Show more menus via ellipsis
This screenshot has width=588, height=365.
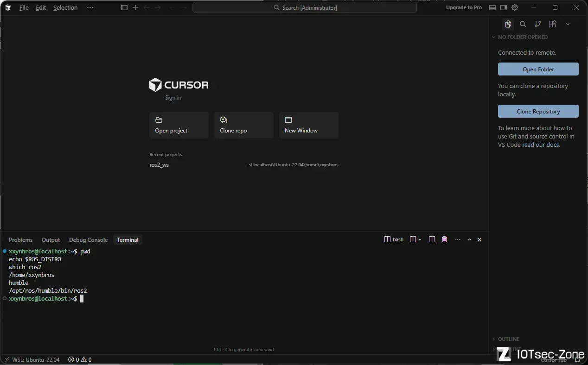(x=90, y=7)
